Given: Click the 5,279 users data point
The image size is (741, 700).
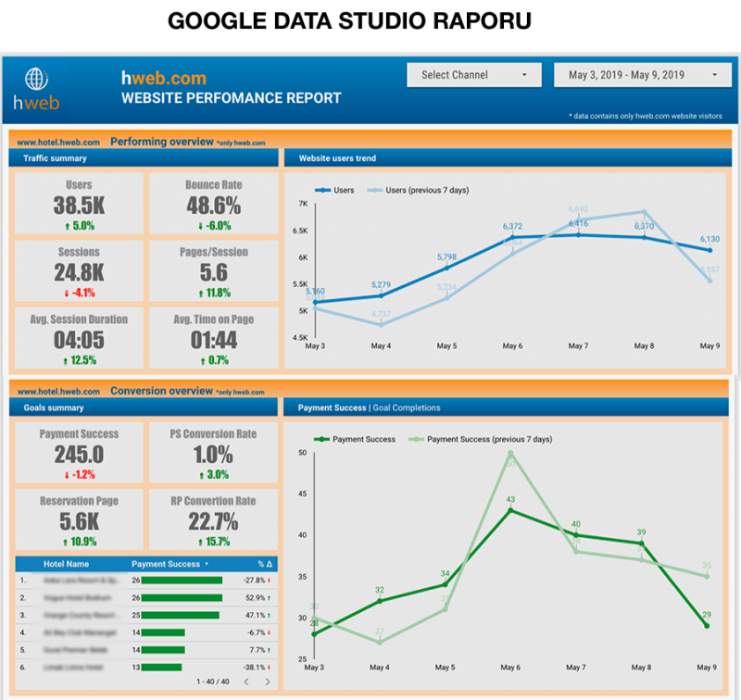Looking at the screenshot, I should pos(381,295).
